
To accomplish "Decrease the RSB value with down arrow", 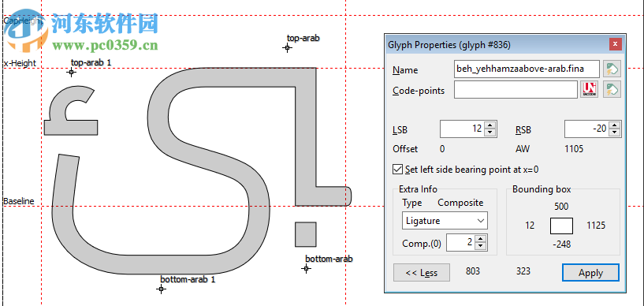I will click(614, 132).
